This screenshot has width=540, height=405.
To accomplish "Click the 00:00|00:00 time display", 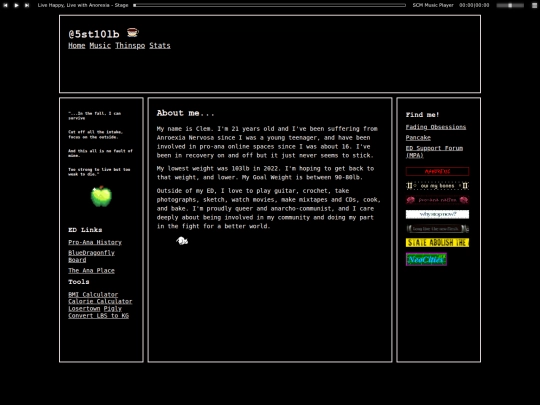I will point(474,5).
